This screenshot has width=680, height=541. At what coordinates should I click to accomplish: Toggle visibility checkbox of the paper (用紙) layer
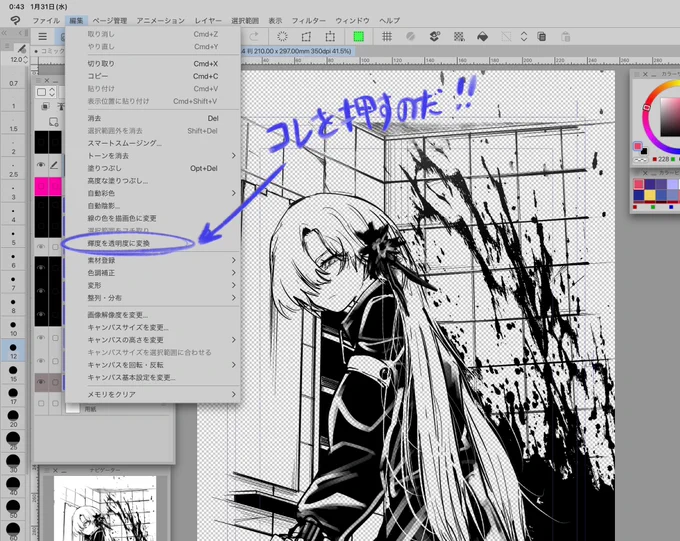click(41, 403)
